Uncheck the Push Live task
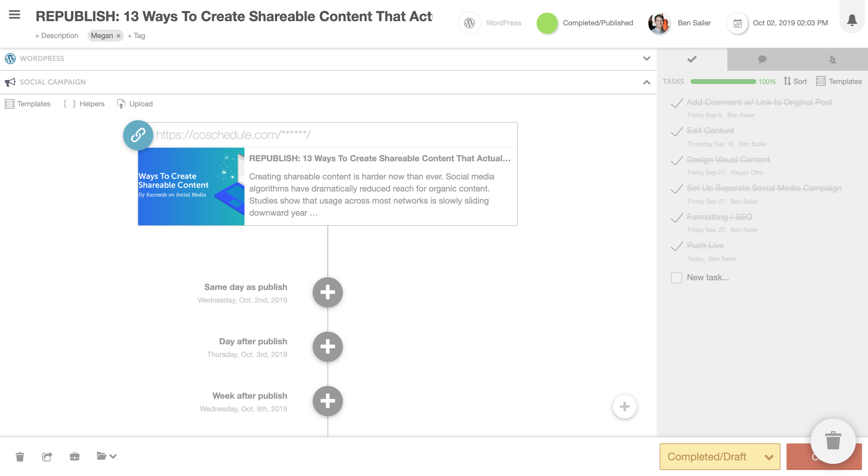This screenshot has height=476, width=868. click(x=677, y=246)
